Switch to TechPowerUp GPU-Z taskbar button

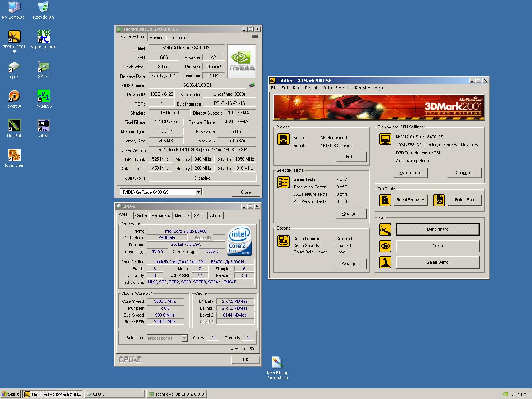pyautogui.click(x=176, y=394)
